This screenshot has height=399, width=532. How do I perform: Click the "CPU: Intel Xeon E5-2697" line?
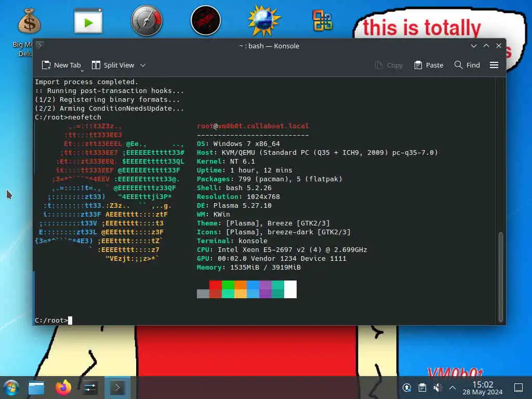tap(282, 249)
